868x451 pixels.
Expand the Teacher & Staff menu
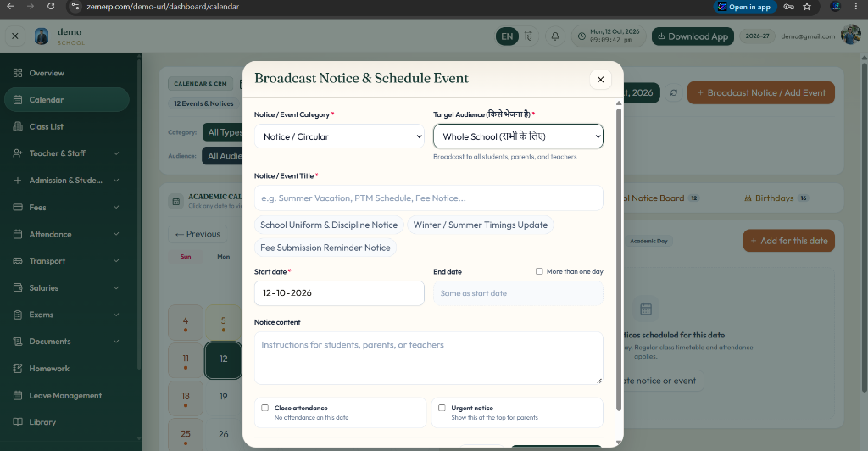(66, 153)
